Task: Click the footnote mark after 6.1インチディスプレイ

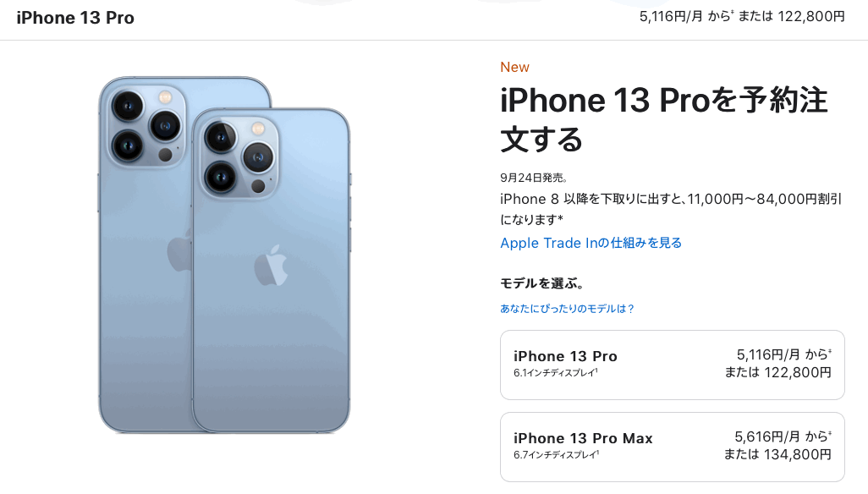Action: [596, 370]
